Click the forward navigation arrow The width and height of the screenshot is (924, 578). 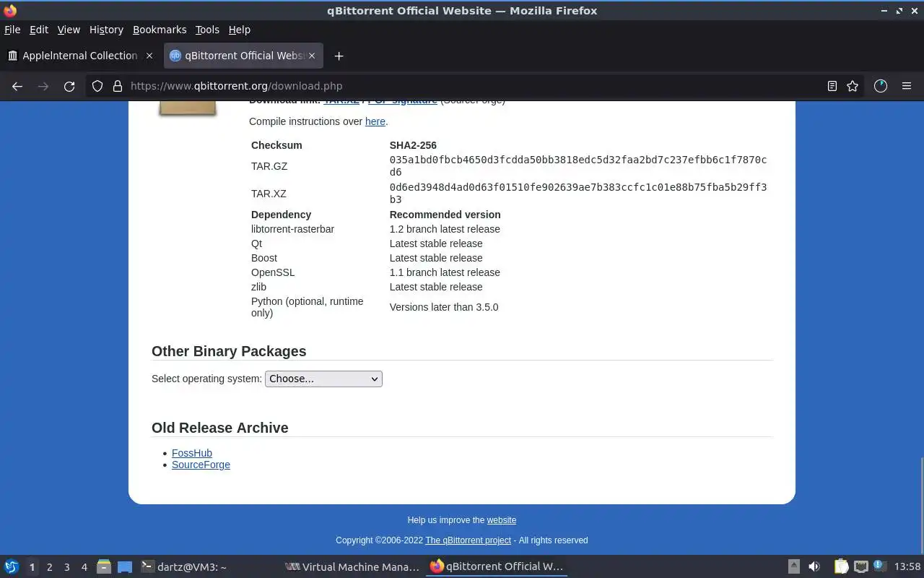point(43,86)
